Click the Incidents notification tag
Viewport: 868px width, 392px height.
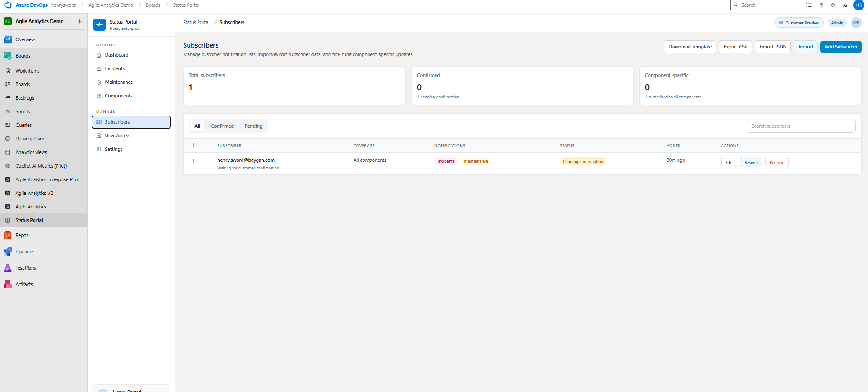446,161
